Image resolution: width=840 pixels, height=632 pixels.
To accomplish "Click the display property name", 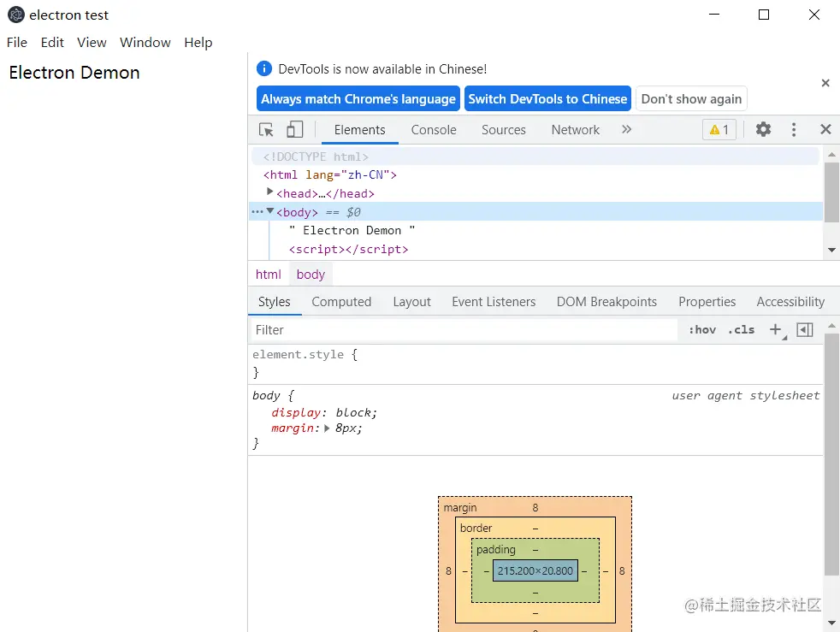I will coord(296,412).
